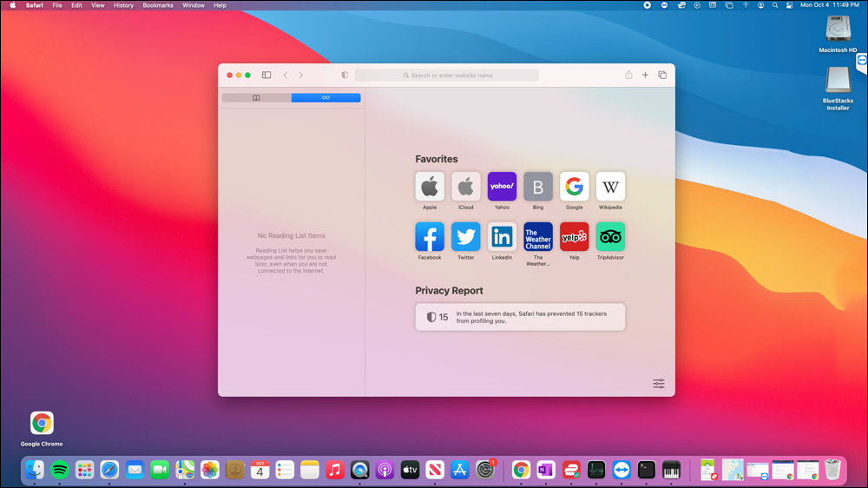Launch Music from the Dock
The height and width of the screenshot is (488, 868).
pos(335,470)
